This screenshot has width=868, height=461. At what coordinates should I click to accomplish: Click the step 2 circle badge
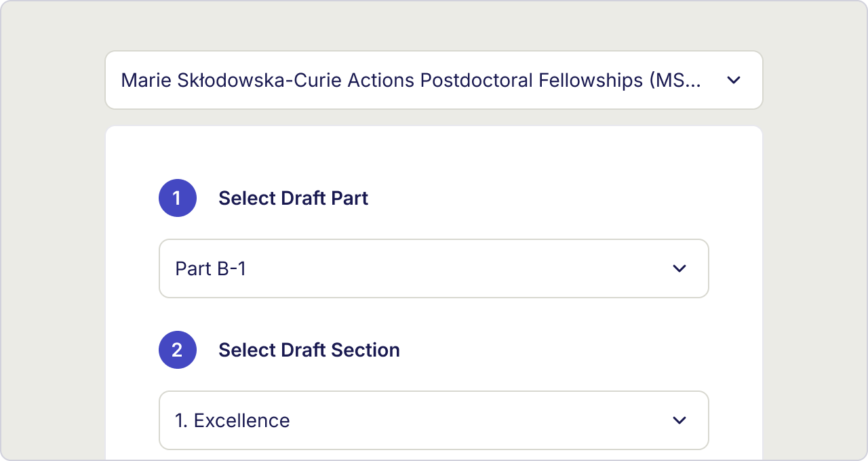[178, 350]
